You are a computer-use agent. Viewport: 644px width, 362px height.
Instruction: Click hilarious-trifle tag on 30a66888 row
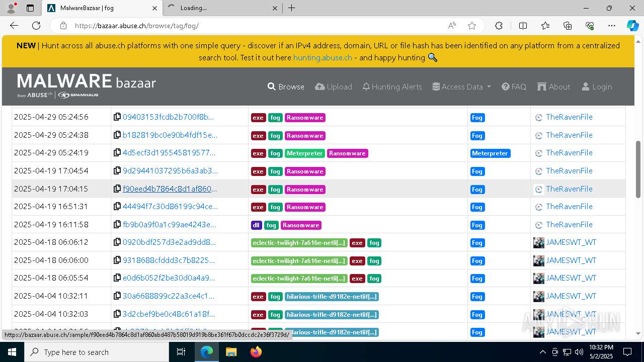point(332,297)
